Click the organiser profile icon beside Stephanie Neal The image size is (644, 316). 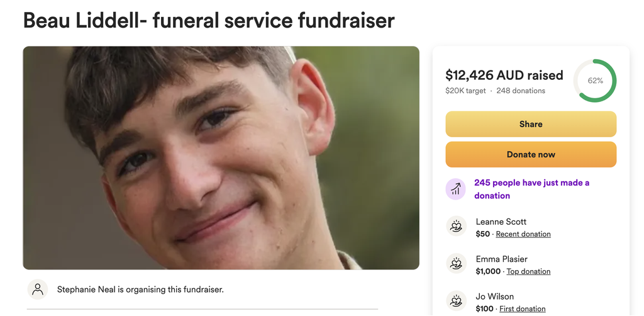pos(38,290)
